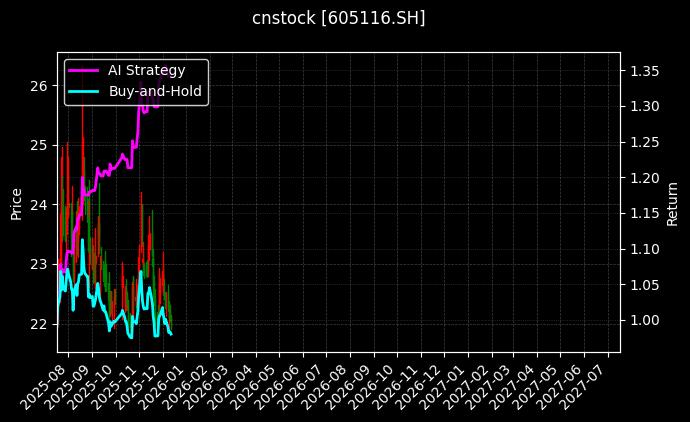Select the 2027-01 date tick label
This screenshot has width=690, height=422.
[451, 383]
